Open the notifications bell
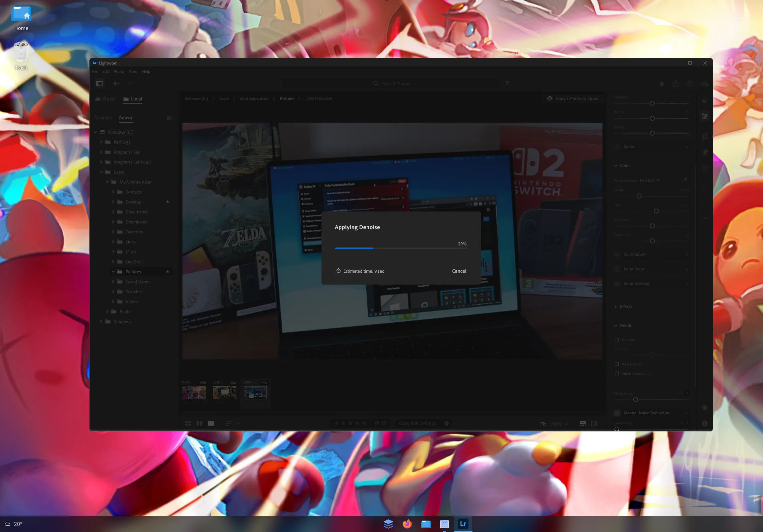Screen dimensions: 763x532 point(662,84)
